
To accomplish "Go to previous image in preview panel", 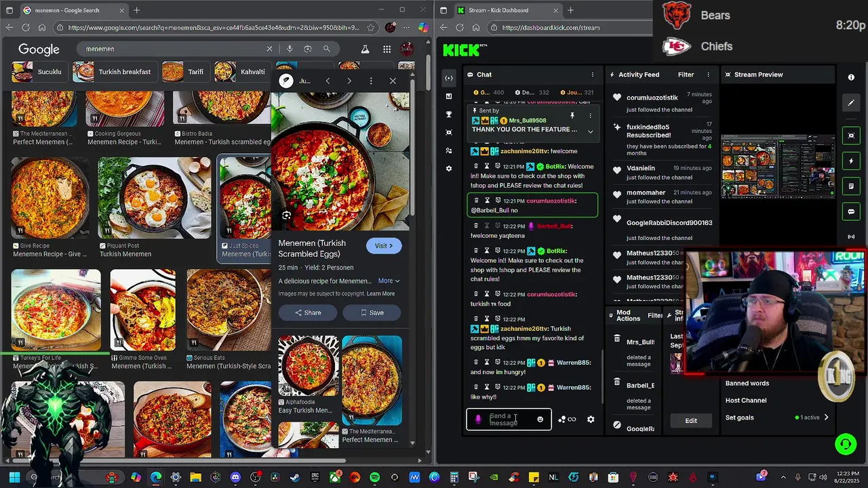I will [328, 81].
